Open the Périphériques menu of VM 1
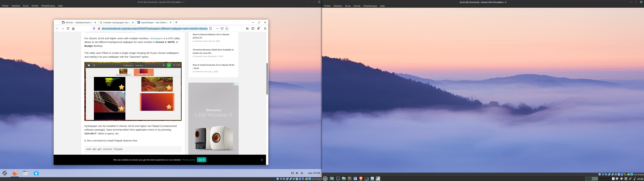 [x=48, y=6]
